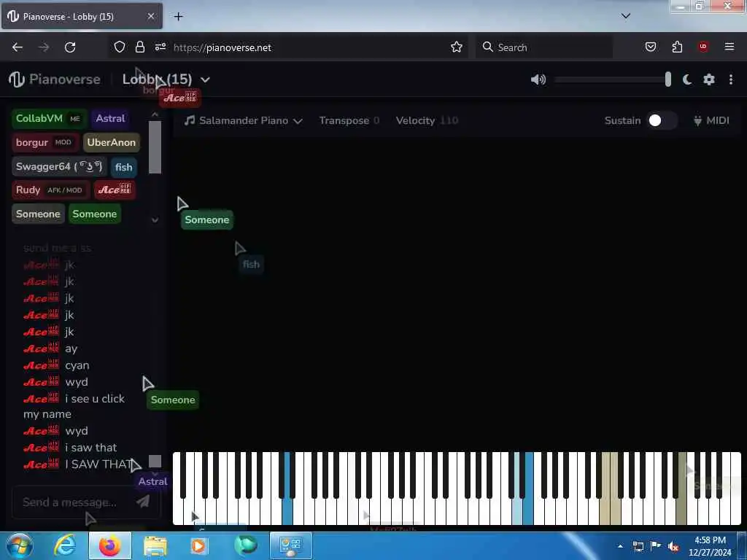Click the MIDI label button
Image resolution: width=747 pixels, height=560 pixels.
coord(718,120)
